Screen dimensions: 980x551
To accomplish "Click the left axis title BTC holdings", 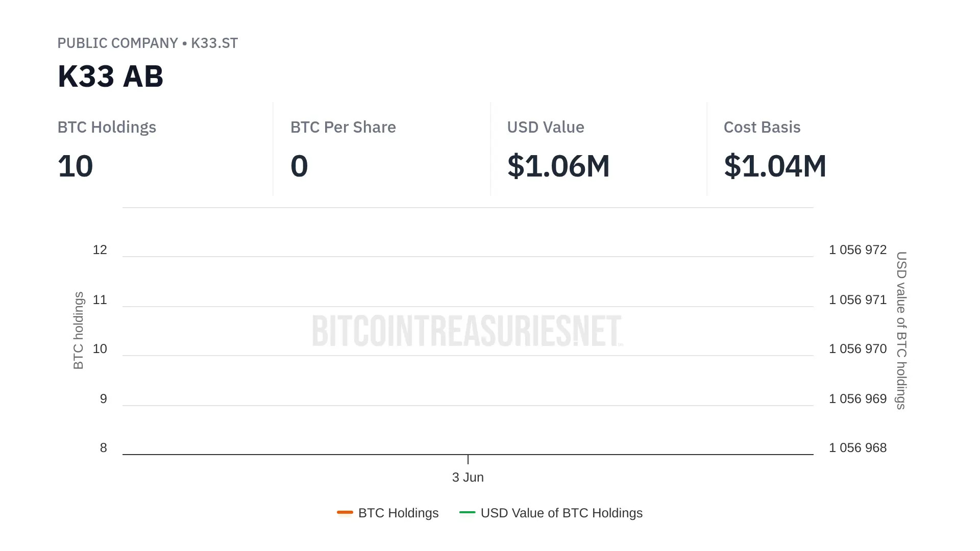I will (78, 331).
